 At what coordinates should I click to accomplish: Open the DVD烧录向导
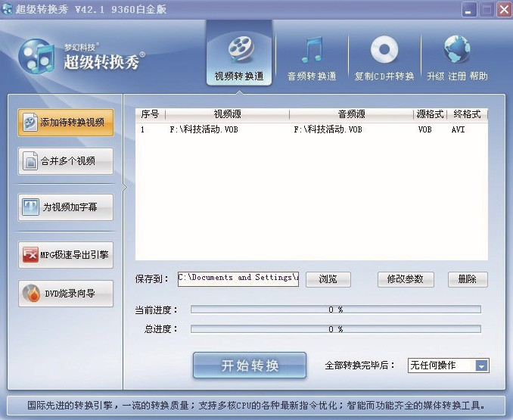click(66, 294)
